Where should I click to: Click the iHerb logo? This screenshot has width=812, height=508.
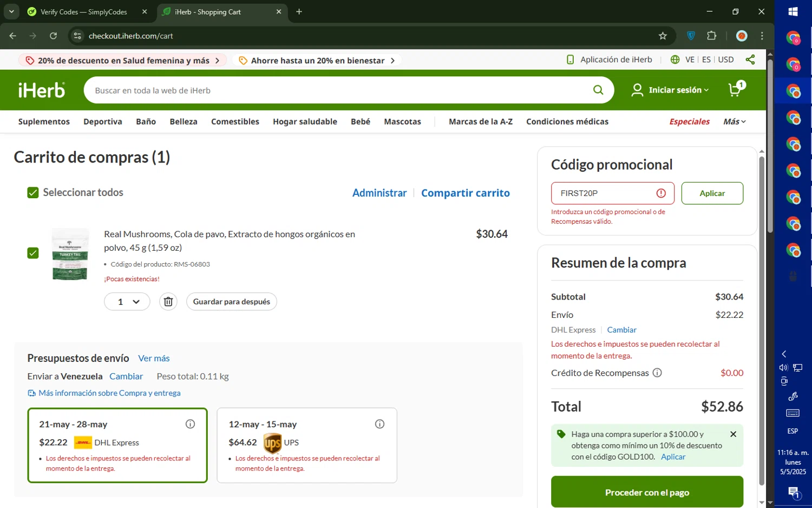(x=42, y=90)
